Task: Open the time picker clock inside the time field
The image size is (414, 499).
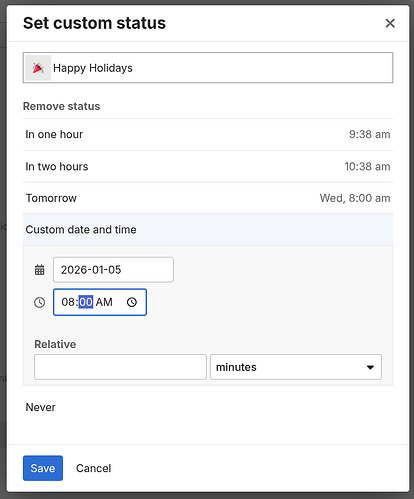Action: pos(132,302)
